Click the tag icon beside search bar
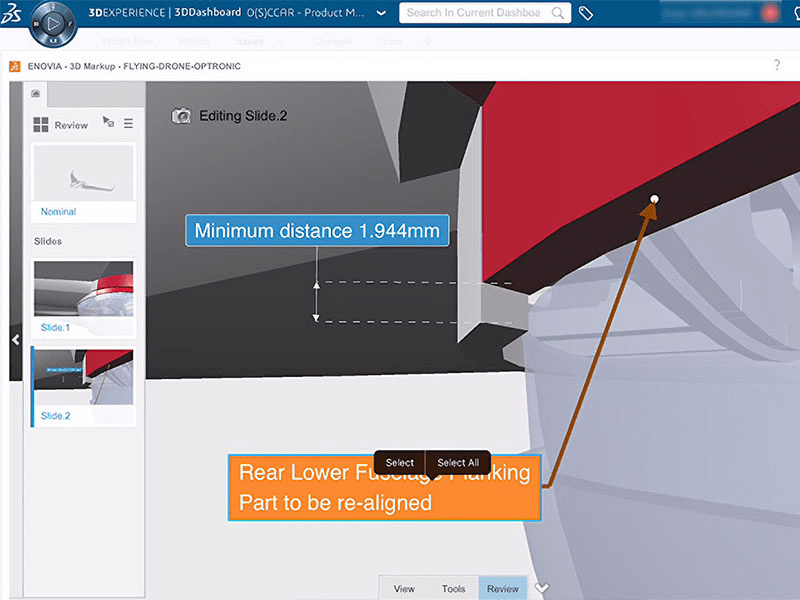 585,14
